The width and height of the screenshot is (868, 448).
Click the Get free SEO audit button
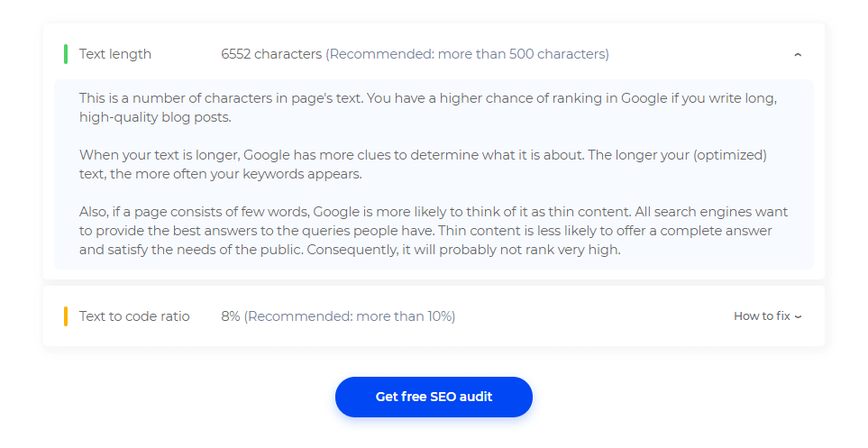point(434,397)
